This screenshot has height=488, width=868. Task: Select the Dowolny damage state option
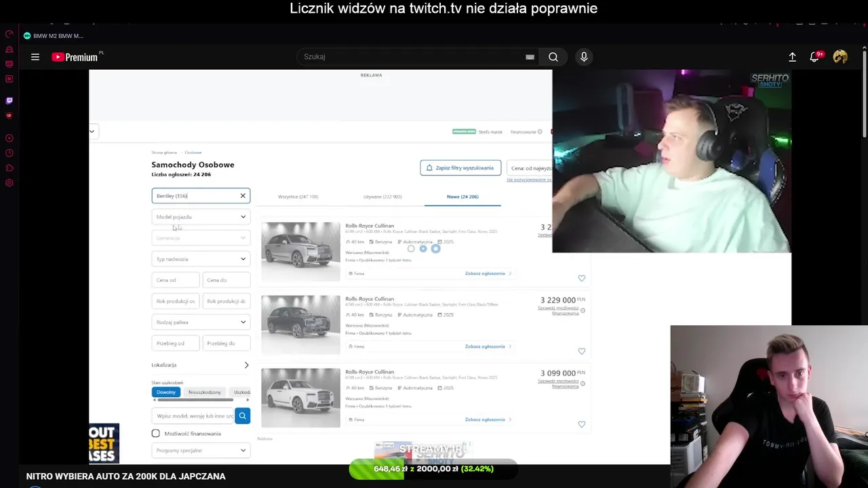166,392
